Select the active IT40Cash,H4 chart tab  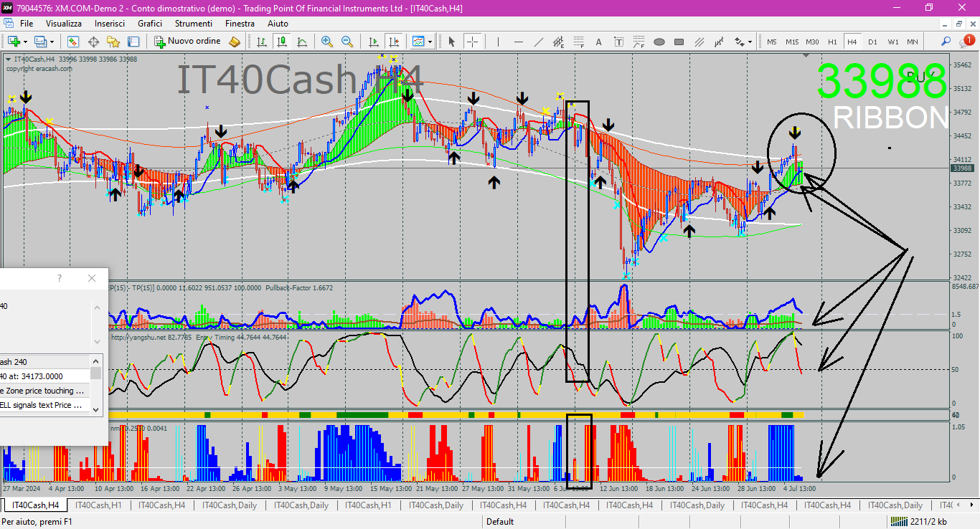[35, 505]
